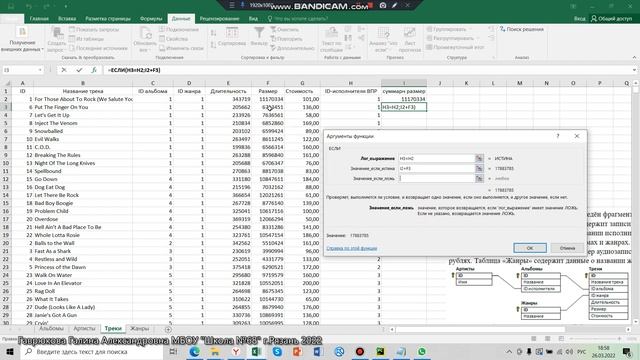Click Дополнительно filter icon
640x360 pixels.
coord(273,48)
